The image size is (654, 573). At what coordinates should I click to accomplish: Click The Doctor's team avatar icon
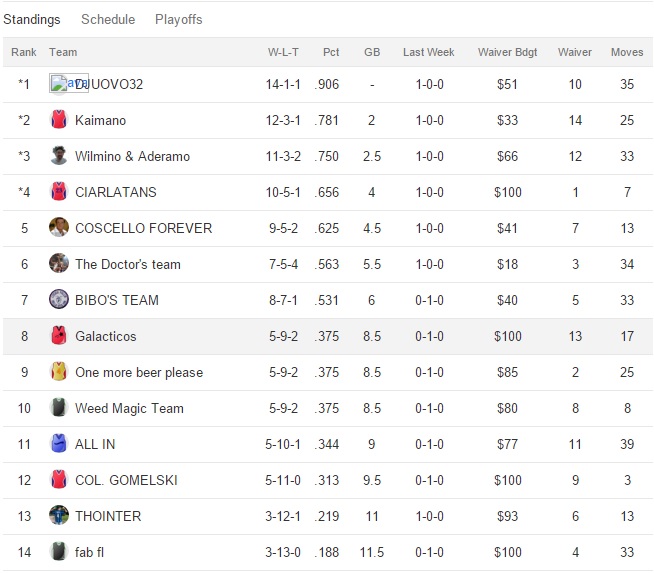(x=58, y=264)
